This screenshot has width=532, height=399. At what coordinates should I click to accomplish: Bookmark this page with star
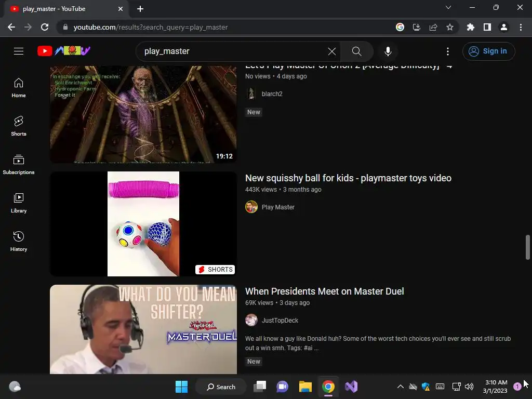450,27
